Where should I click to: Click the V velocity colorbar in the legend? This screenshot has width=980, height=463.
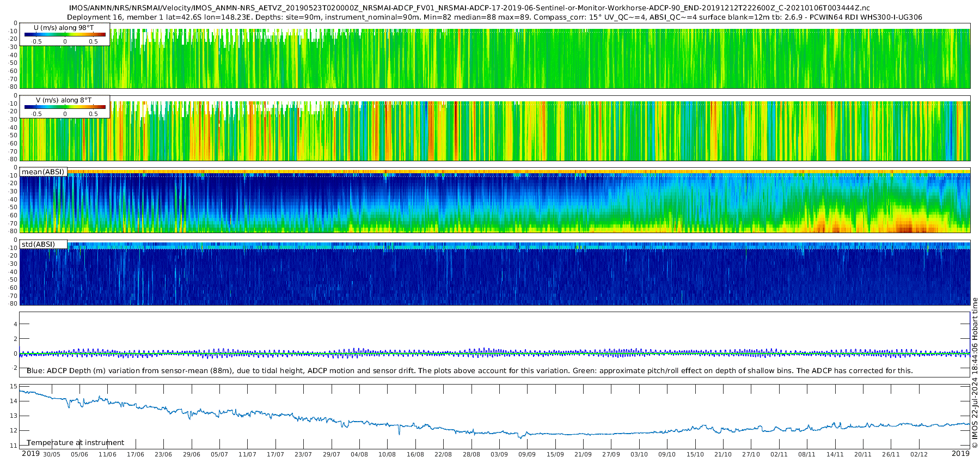[65, 107]
